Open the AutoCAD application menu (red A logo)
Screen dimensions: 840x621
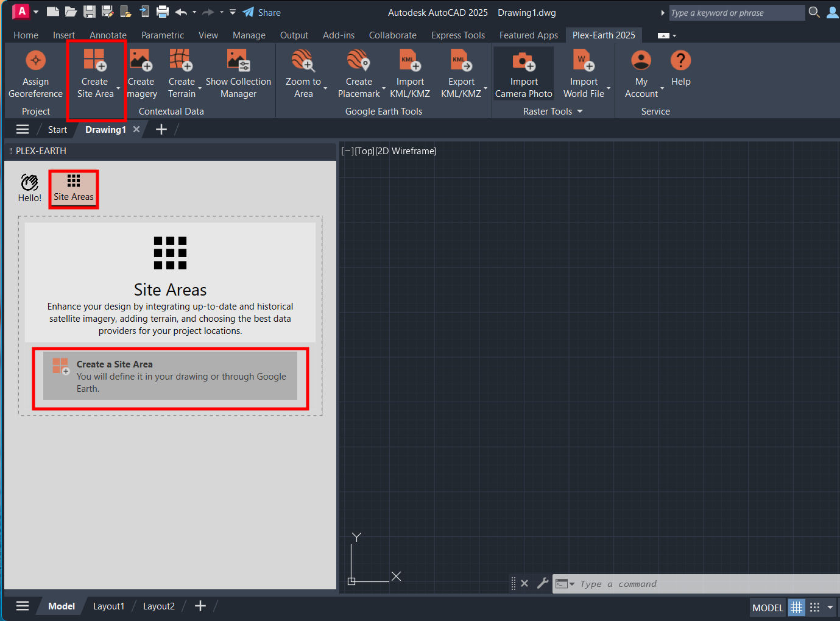pos(21,12)
